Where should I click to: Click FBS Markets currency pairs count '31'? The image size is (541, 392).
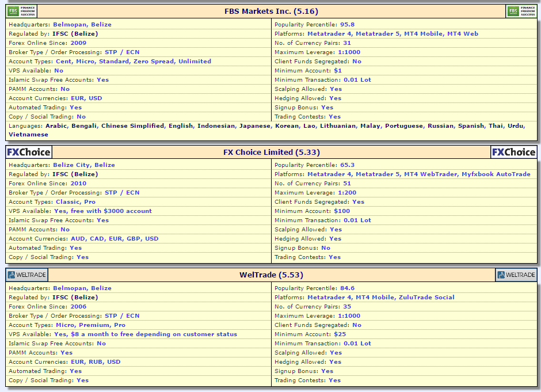click(x=347, y=43)
